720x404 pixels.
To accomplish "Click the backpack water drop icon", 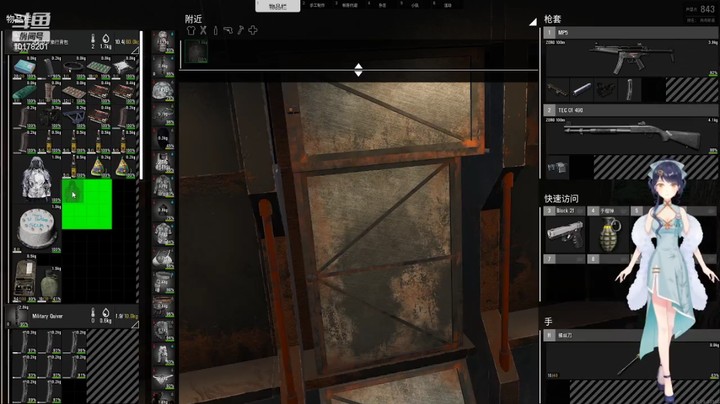I will [x=106, y=38].
